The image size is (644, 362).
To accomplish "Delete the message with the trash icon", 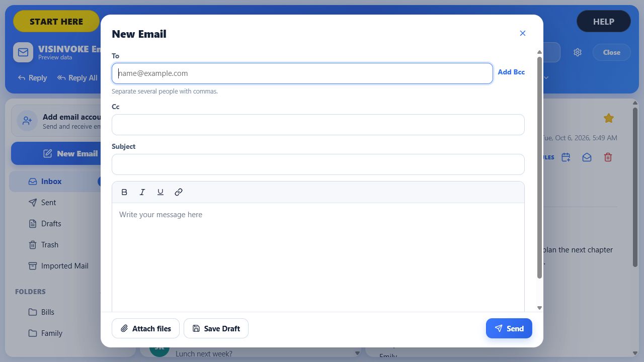I will pyautogui.click(x=608, y=157).
